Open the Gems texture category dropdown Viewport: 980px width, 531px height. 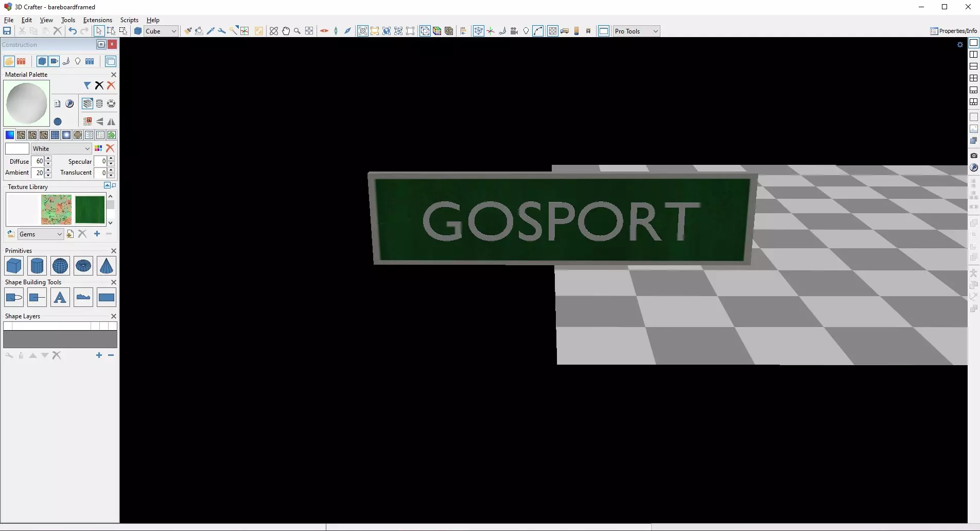[x=40, y=234]
